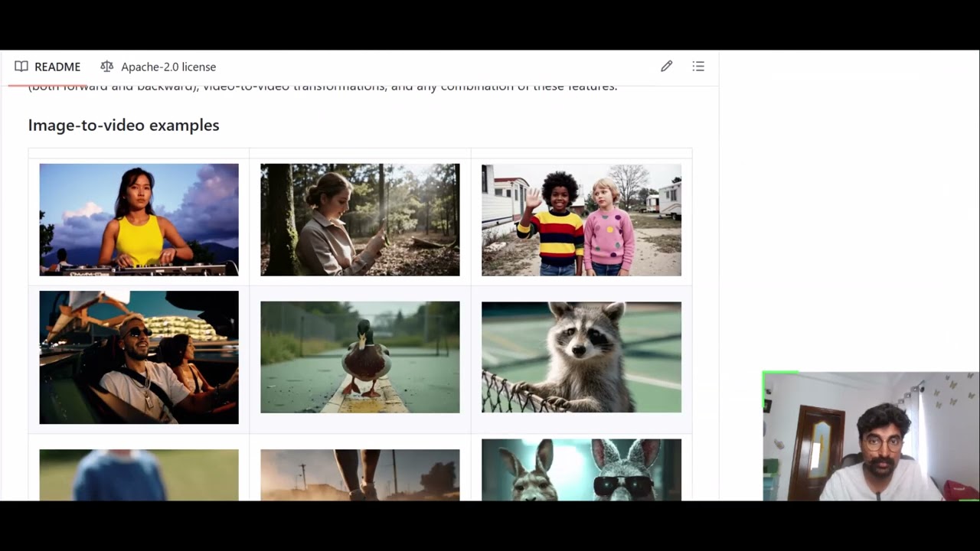The height and width of the screenshot is (551, 980).
Task: Click the Image-to-video examples heading
Action: pyautogui.click(x=123, y=125)
